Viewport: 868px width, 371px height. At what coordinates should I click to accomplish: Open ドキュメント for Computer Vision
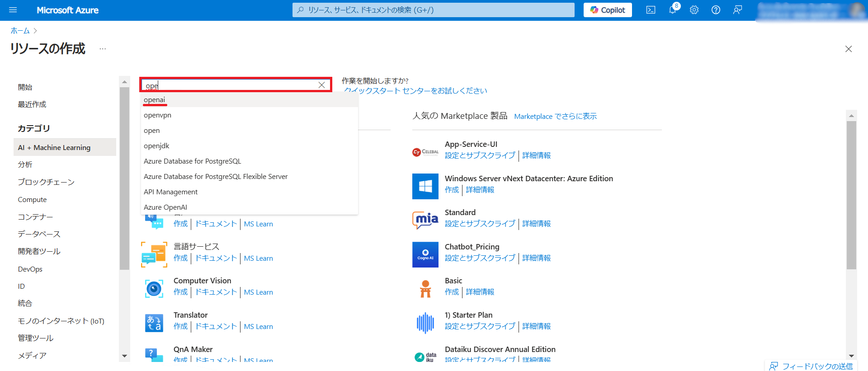216,292
